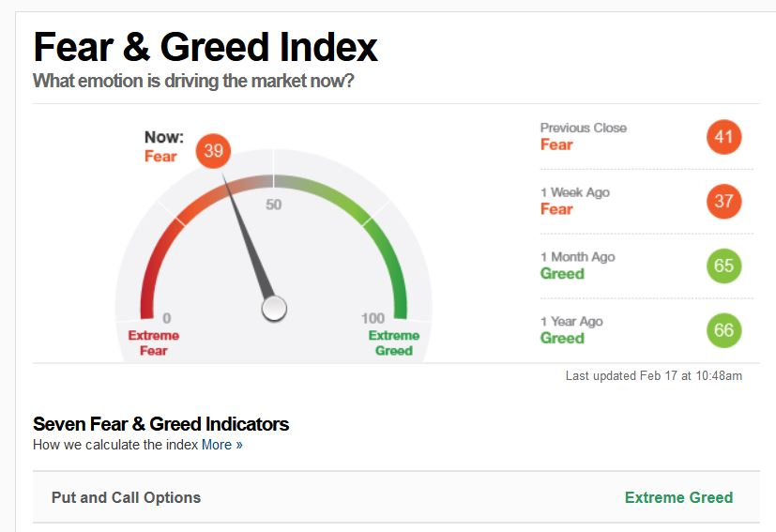Click the Extreme Greed gauge label
This screenshot has width=776, height=532.
[394, 343]
